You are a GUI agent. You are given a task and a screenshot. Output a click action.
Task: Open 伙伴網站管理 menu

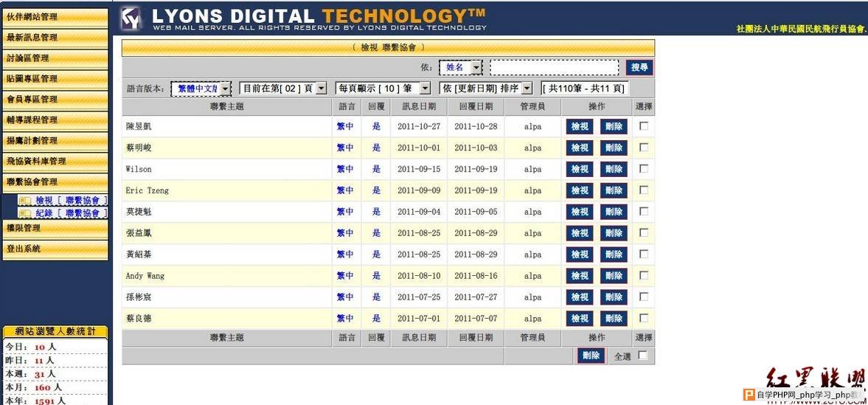[55, 17]
